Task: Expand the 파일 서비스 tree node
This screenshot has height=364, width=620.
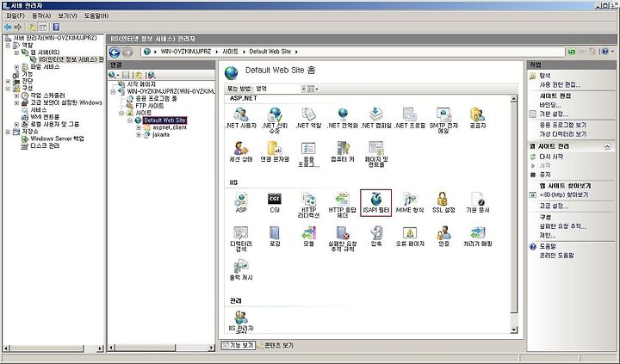Action: 16,67
